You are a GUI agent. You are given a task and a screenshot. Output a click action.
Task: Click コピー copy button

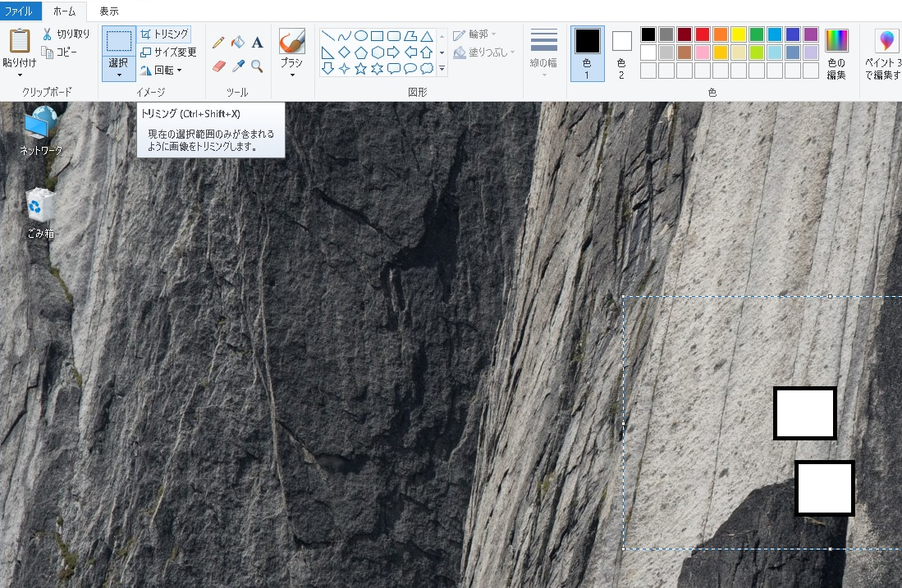tap(59, 52)
